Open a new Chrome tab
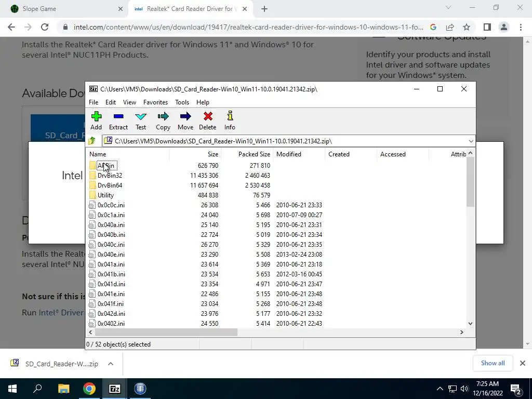 [264, 9]
